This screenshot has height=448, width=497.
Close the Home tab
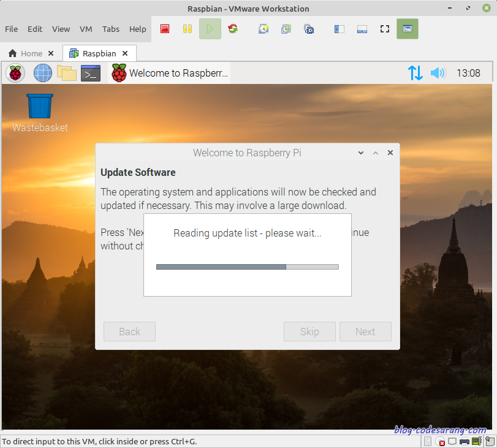51,53
